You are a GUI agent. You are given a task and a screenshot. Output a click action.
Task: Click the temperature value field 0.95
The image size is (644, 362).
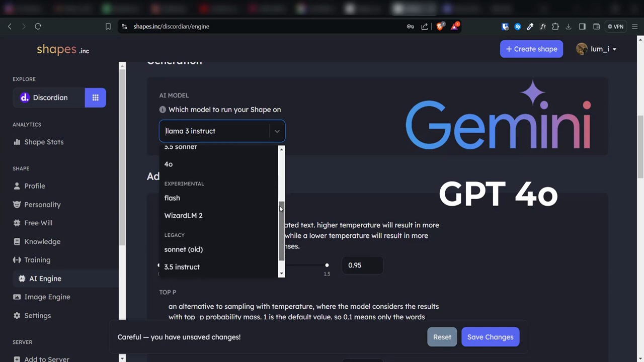pyautogui.click(x=362, y=265)
